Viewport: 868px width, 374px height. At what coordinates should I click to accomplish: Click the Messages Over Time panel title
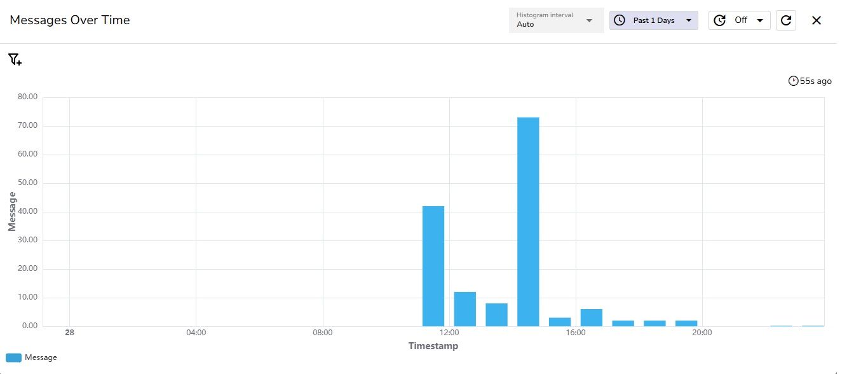69,20
